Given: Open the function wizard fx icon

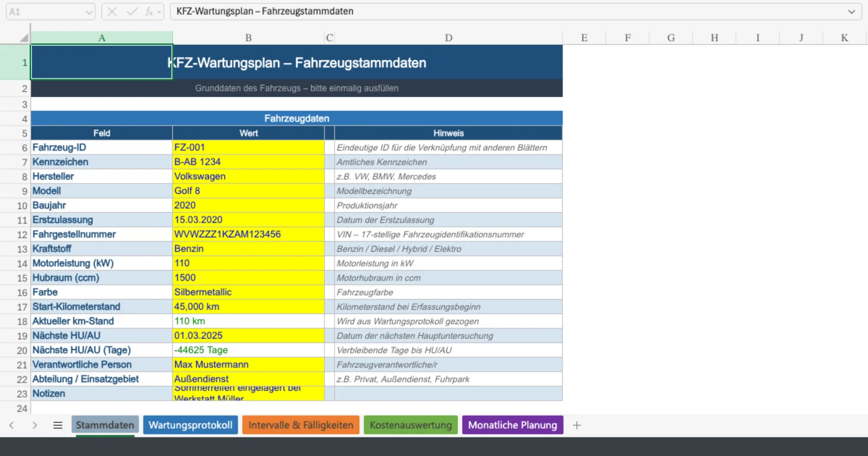Looking at the screenshot, I should [148, 11].
